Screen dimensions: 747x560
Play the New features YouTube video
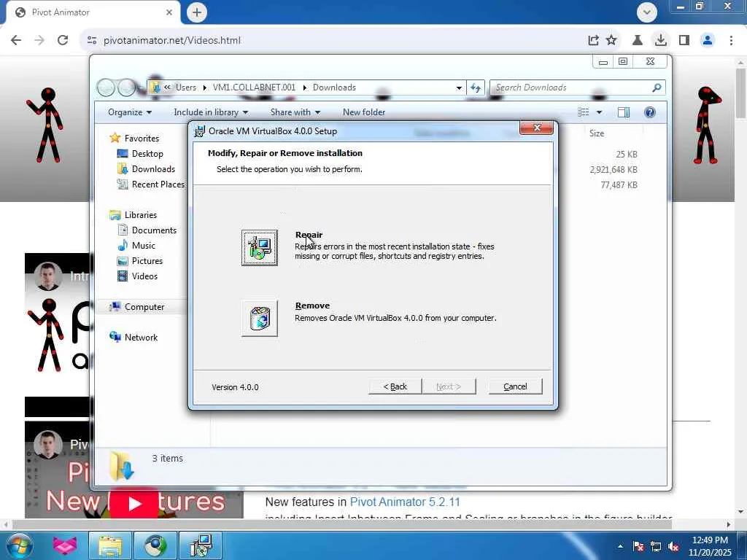coord(134,503)
